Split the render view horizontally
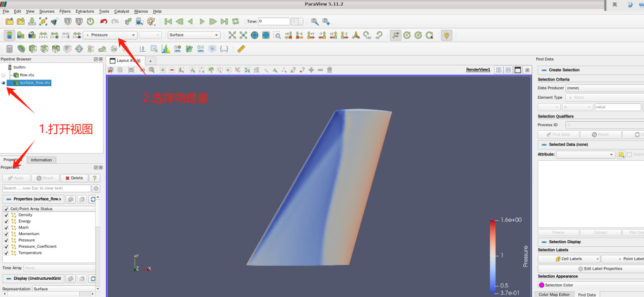 point(499,70)
